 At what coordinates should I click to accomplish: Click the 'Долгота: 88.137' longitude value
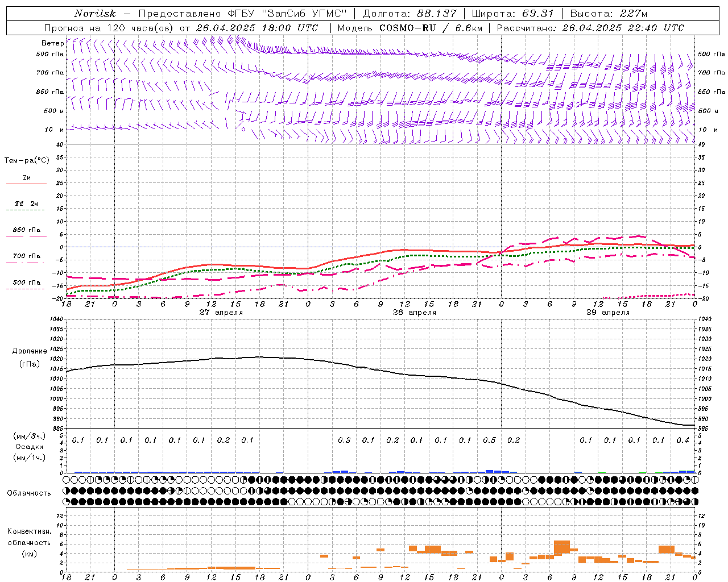[x=409, y=14]
